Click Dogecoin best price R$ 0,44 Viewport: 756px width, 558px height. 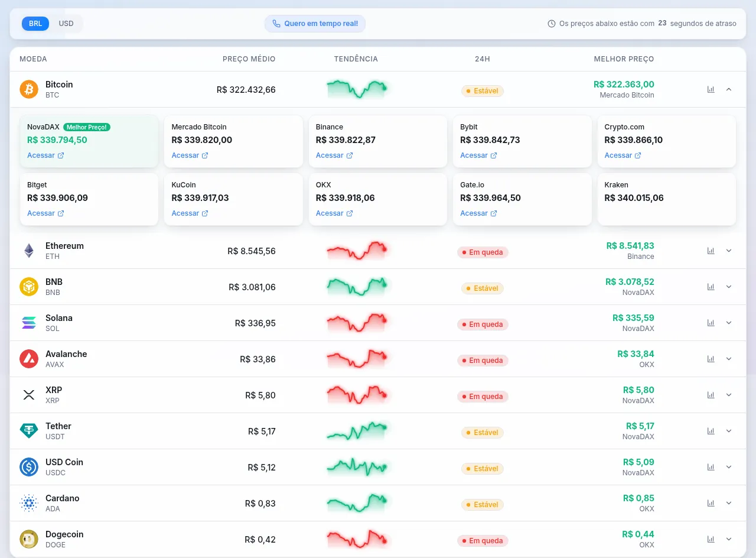[638, 534]
